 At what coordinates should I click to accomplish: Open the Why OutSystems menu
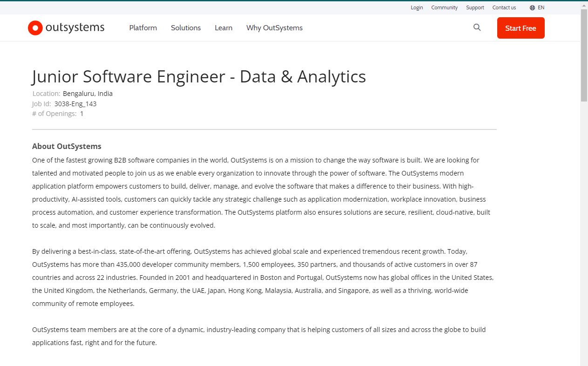coord(274,28)
